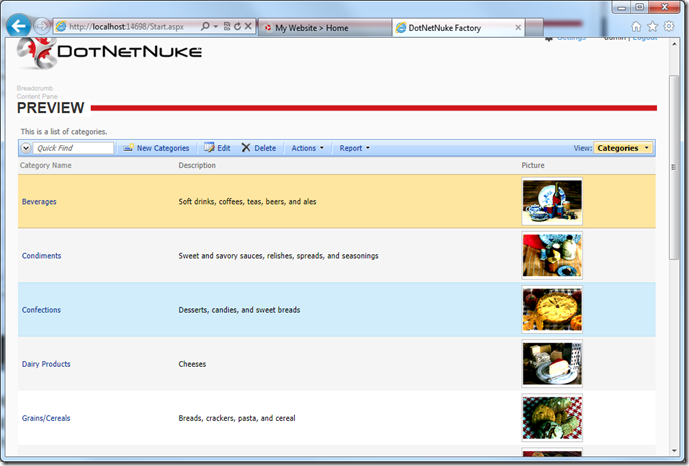
Task: Focus the Quick Find search box
Action: tap(73, 148)
